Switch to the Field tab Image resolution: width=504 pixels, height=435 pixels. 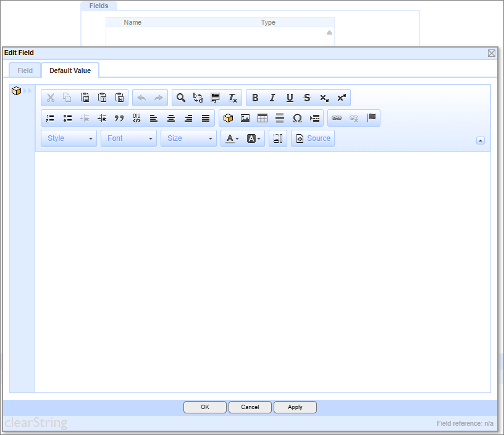pyautogui.click(x=25, y=70)
